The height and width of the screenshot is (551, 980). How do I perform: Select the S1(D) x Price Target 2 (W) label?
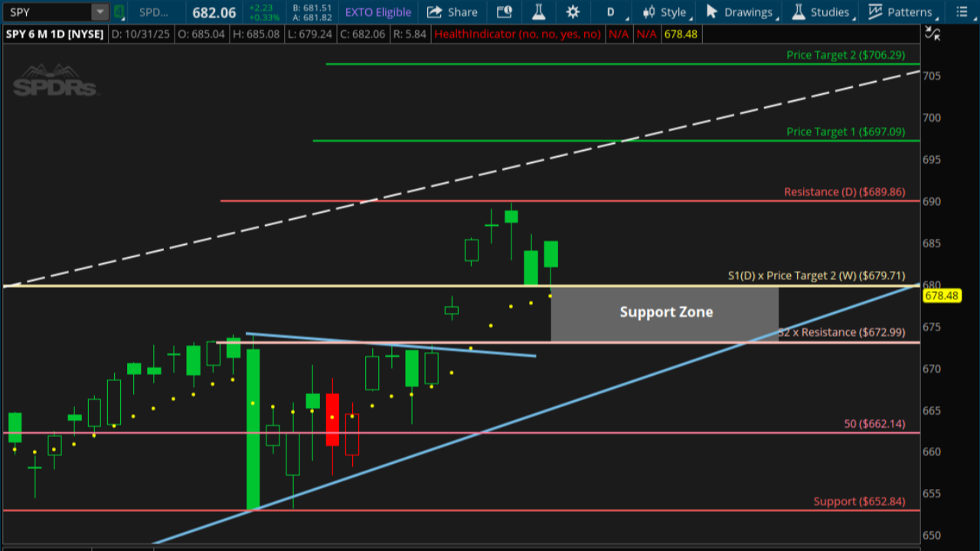(817, 275)
